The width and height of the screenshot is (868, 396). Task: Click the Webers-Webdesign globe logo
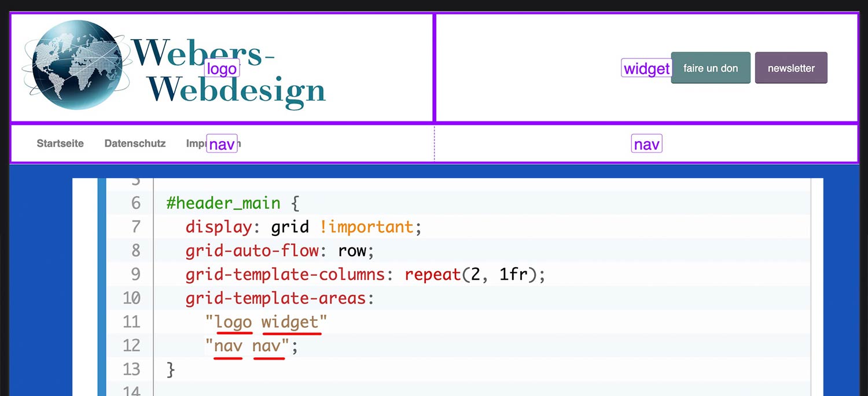75,65
